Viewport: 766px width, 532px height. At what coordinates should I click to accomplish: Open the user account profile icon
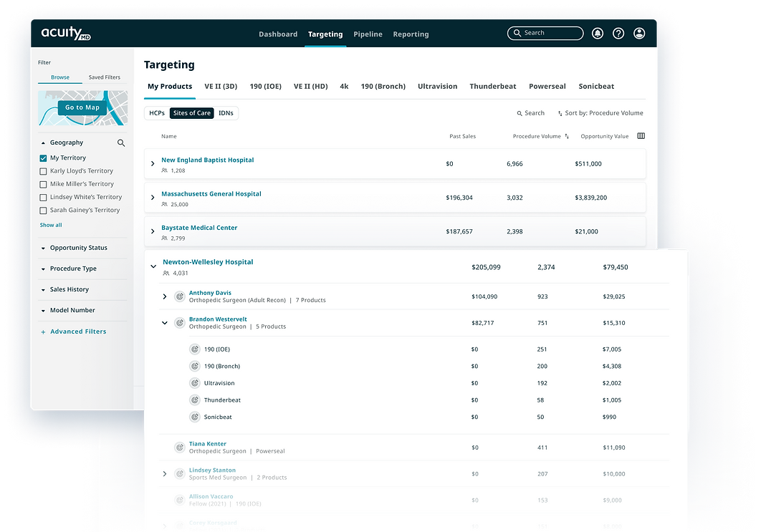click(638, 33)
